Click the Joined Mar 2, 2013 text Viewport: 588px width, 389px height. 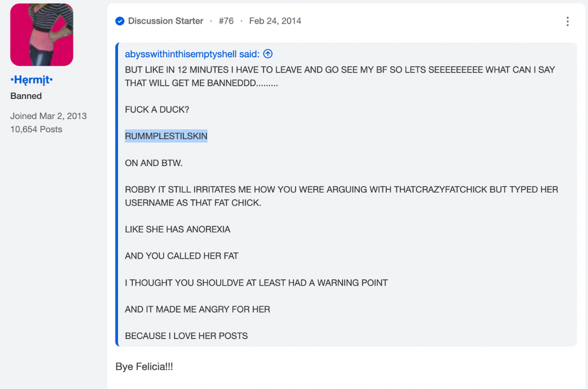coord(48,116)
